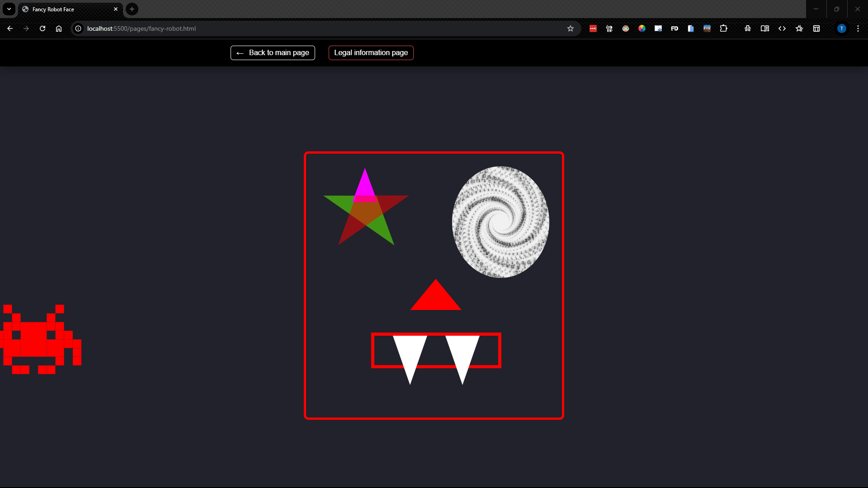Viewport: 868px width, 488px height.
Task: Open the blue documents extension icon
Action: (691, 28)
